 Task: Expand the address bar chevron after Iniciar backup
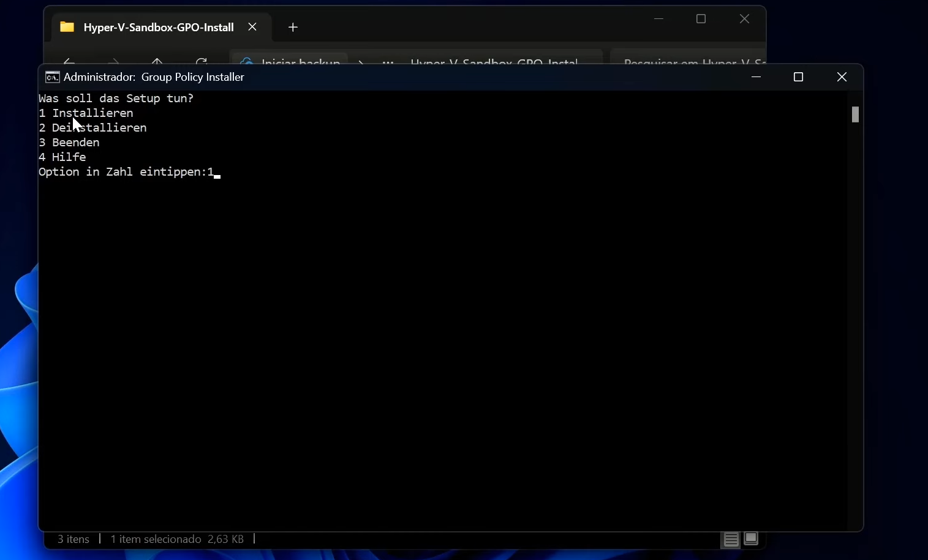click(361, 63)
